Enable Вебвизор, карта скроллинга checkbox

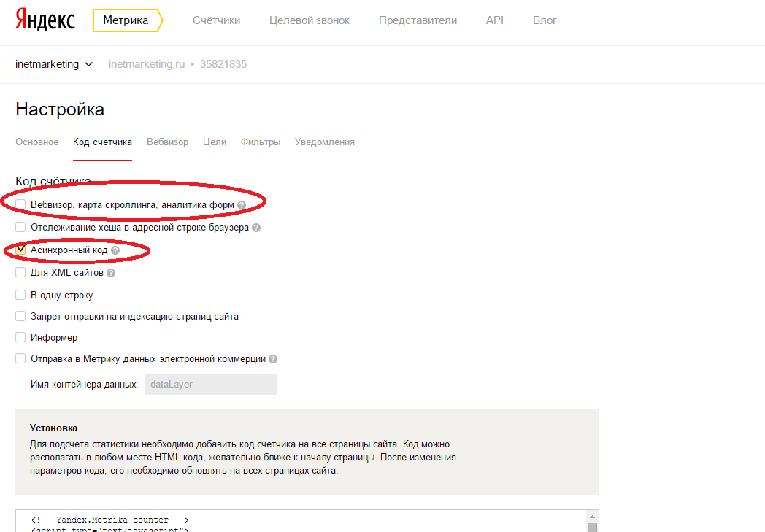[20, 204]
